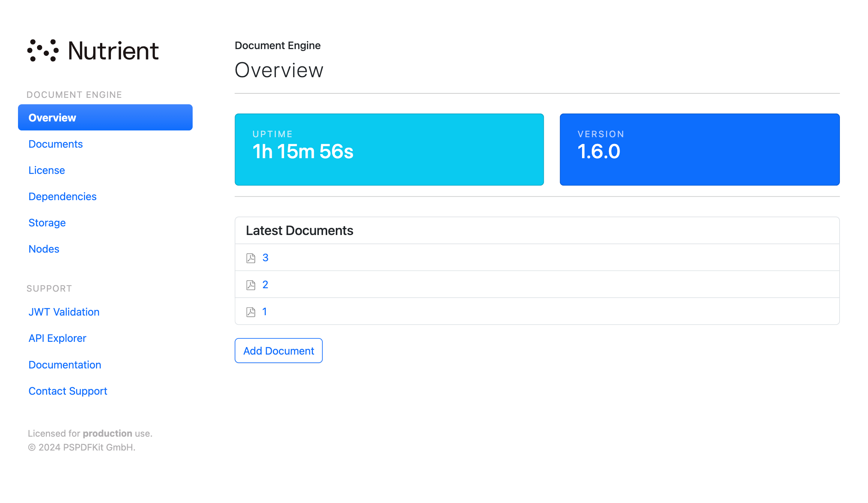868x503 pixels.
Task: Open the Storage section
Action: 47,223
